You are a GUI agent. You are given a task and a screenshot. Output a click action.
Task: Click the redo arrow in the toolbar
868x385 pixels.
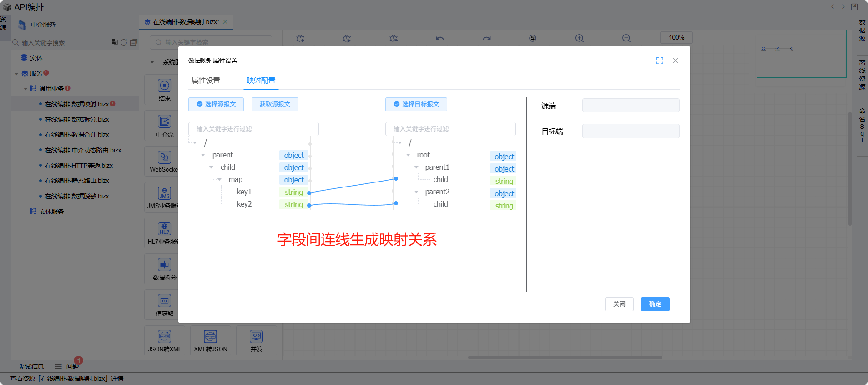(x=487, y=39)
